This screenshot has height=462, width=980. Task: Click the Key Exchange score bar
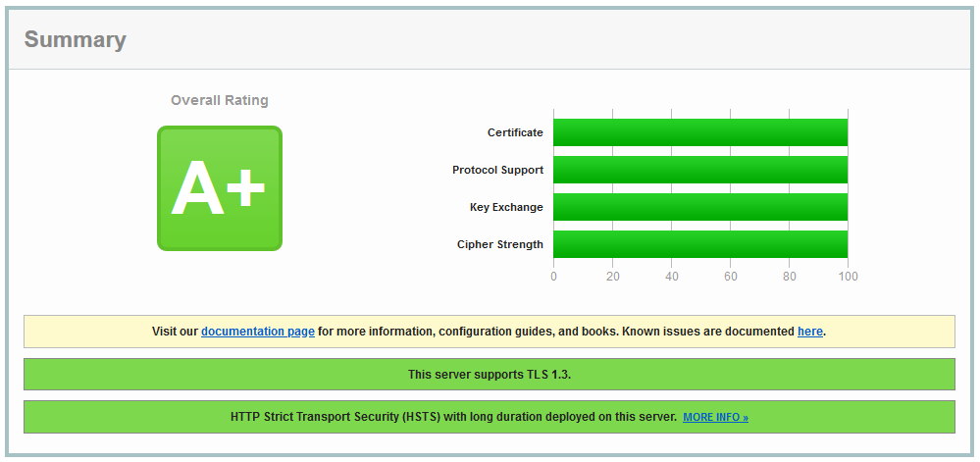(x=700, y=207)
